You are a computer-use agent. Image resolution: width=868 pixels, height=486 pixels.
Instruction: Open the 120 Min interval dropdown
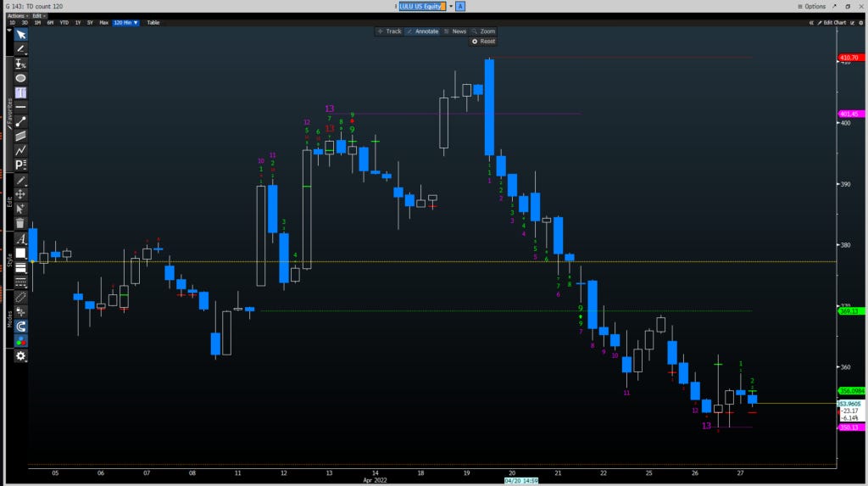tap(125, 23)
